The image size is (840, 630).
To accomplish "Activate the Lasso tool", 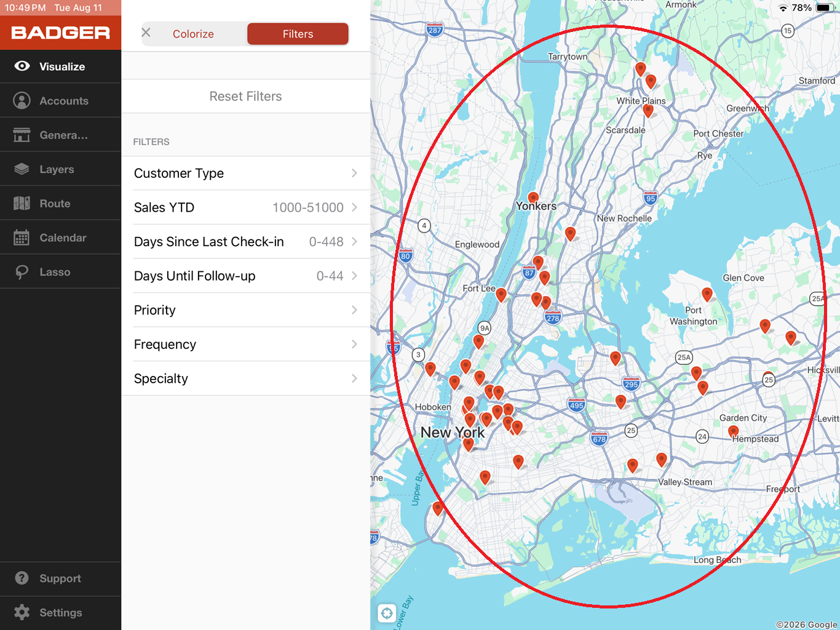I will 60,272.
